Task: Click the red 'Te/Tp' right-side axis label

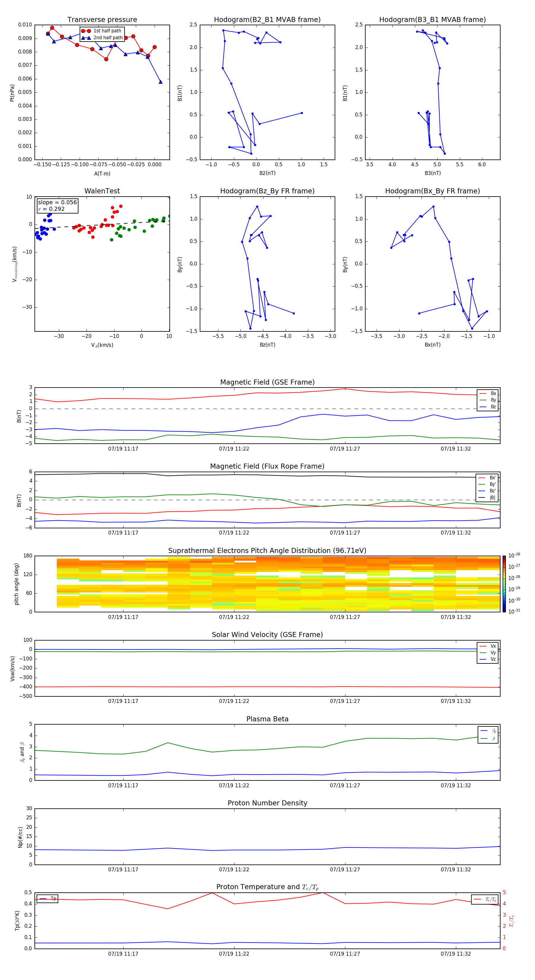Action: [512, 921]
